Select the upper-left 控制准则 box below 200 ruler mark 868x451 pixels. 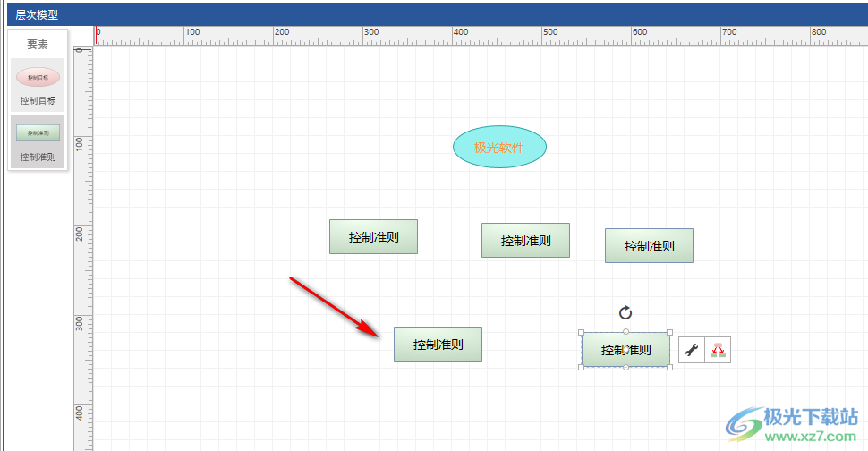click(x=374, y=237)
